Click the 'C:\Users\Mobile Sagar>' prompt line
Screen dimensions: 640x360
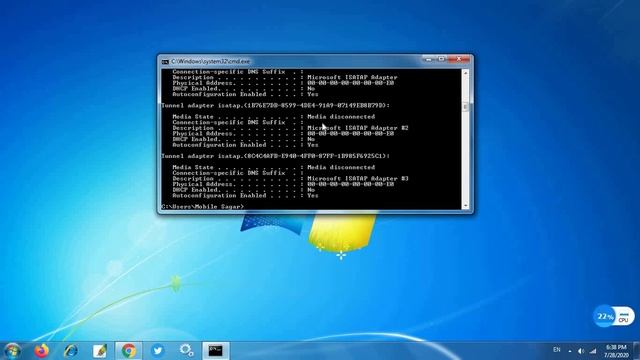point(202,207)
